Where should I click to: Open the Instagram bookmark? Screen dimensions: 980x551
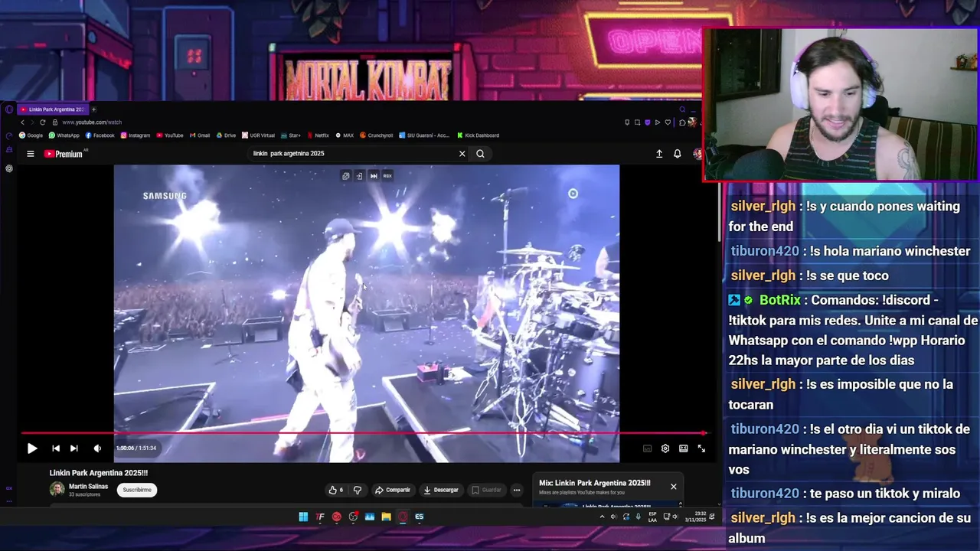pyautogui.click(x=136, y=135)
